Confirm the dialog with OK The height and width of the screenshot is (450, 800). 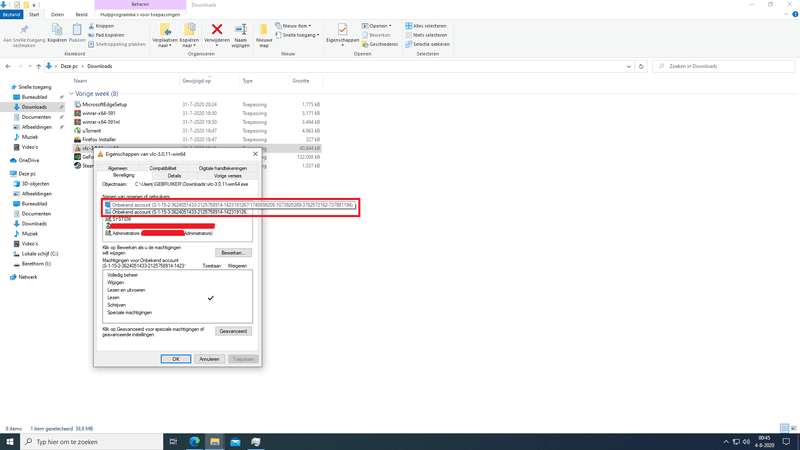(x=176, y=359)
